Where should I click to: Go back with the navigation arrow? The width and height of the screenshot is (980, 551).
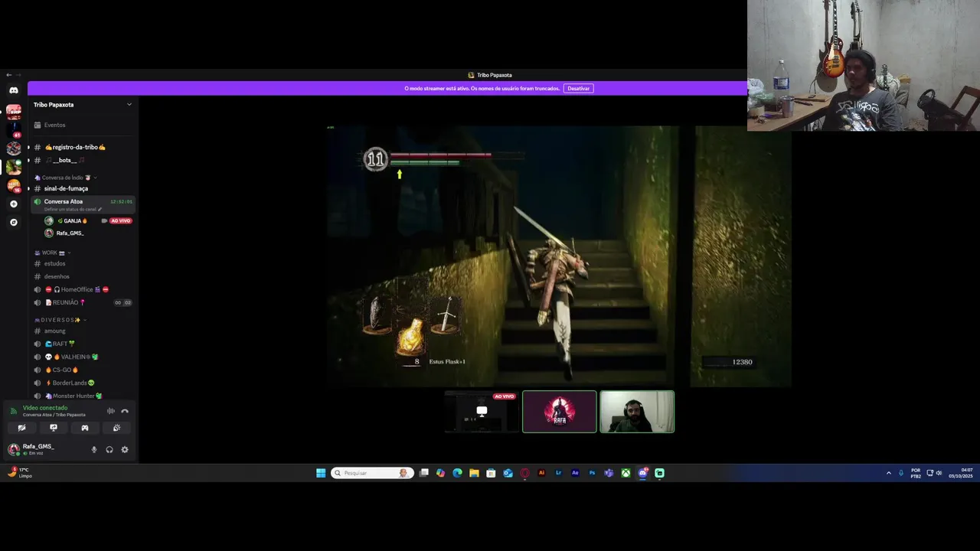(x=8, y=75)
